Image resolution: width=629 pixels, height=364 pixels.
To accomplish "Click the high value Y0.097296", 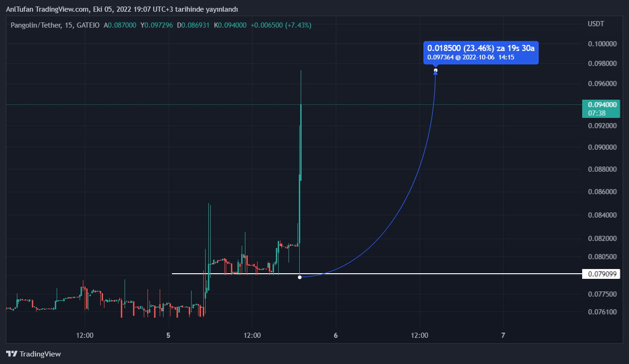I will [x=157, y=25].
